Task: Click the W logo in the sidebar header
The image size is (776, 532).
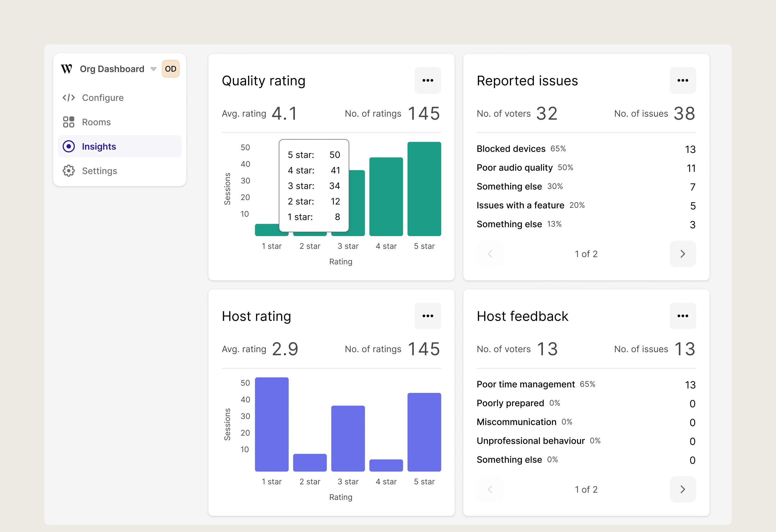Action: (x=67, y=69)
